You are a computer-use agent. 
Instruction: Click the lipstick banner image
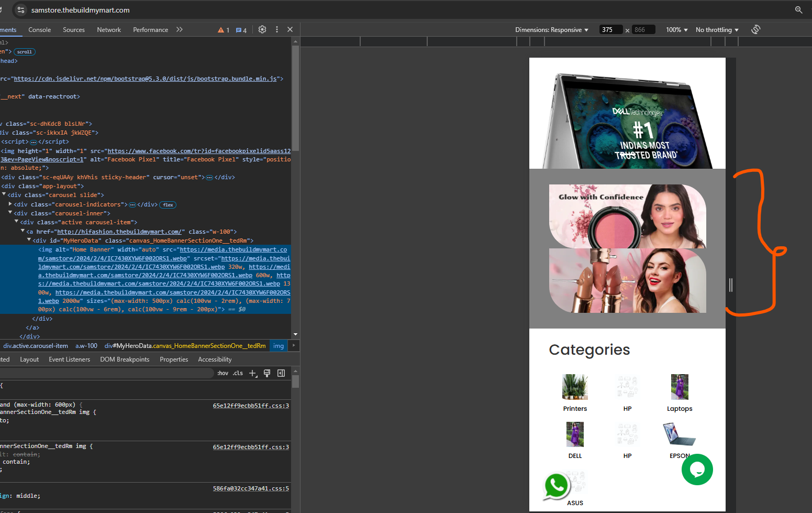click(627, 281)
